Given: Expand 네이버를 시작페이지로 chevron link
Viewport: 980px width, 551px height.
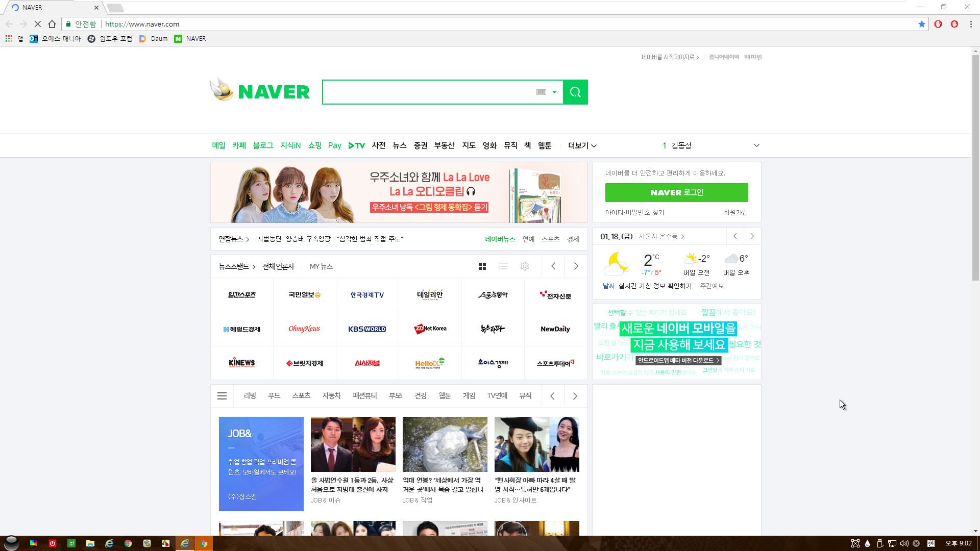Looking at the screenshot, I should 670,57.
